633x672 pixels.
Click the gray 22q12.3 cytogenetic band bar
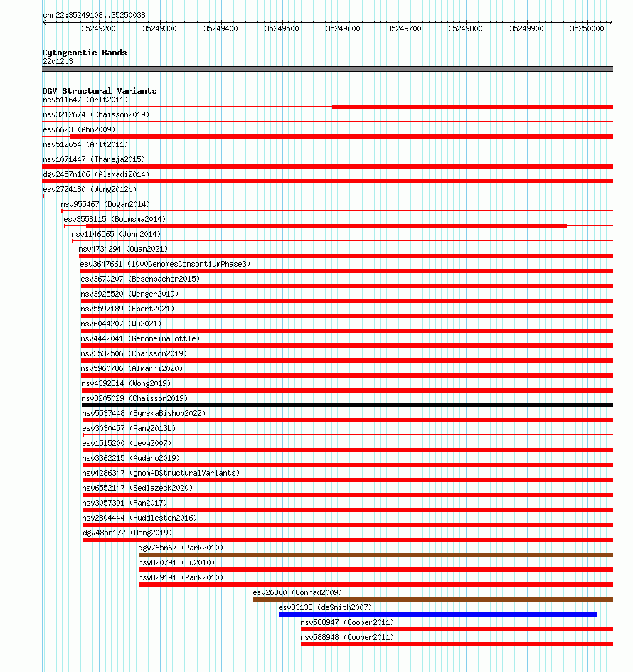click(327, 69)
